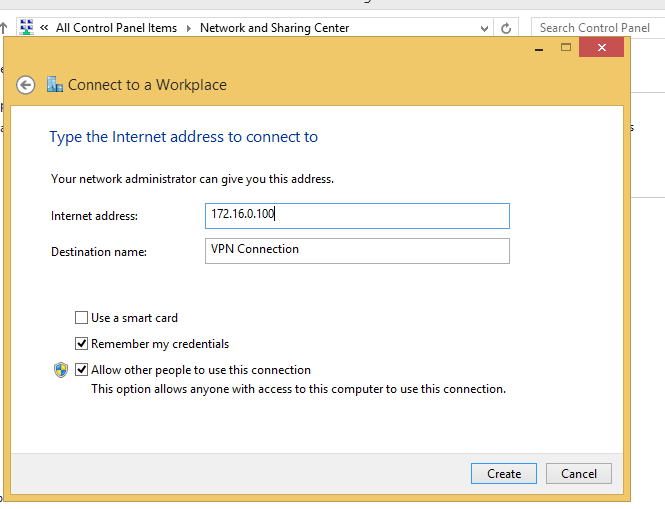
Task: Click the Destination name field
Action: 357,251
